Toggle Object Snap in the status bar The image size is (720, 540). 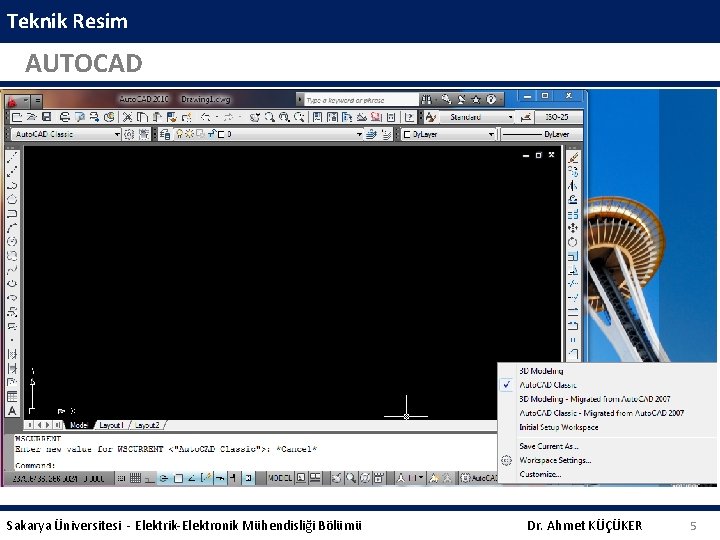[x=179, y=478]
